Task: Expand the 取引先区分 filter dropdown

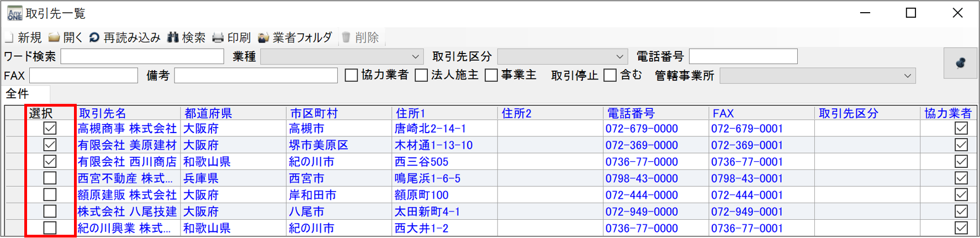Action: pyautogui.click(x=619, y=57)
